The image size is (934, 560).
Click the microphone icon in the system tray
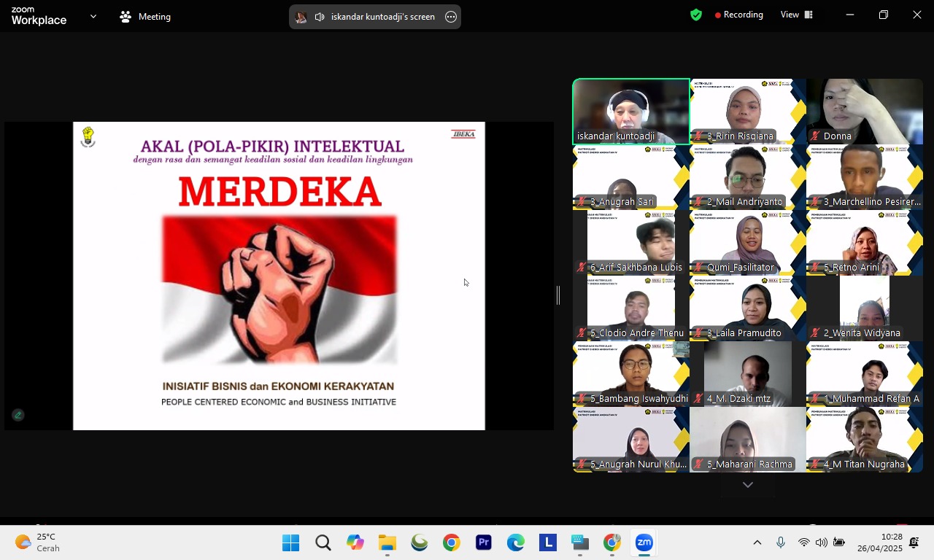pyautogui.click(x=781, y=542)
